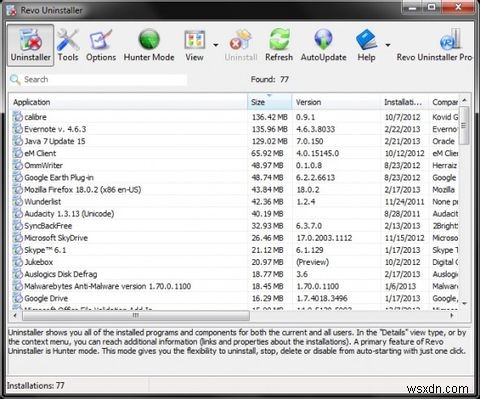Click the (Preview) version of Jukebox

pos(312,262)
